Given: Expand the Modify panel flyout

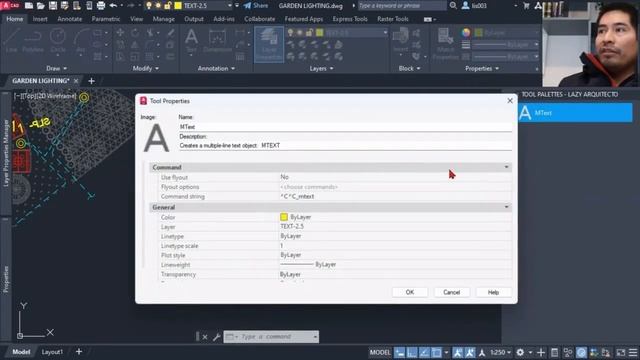Looking at the screenshot, I should coord(146,69).
